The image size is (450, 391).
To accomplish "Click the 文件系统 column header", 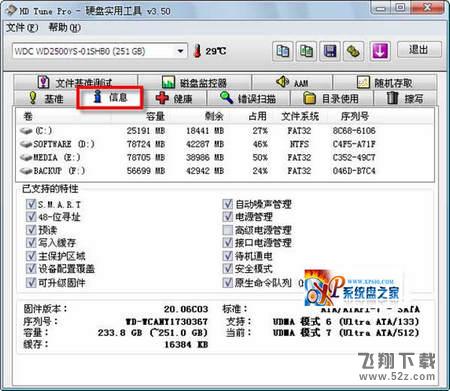I will click(x=300, y=116).
